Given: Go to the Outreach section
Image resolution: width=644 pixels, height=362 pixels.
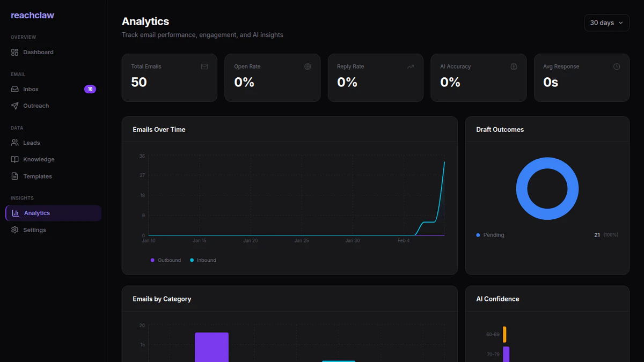Looking at the screenshot, I should 36,106.
